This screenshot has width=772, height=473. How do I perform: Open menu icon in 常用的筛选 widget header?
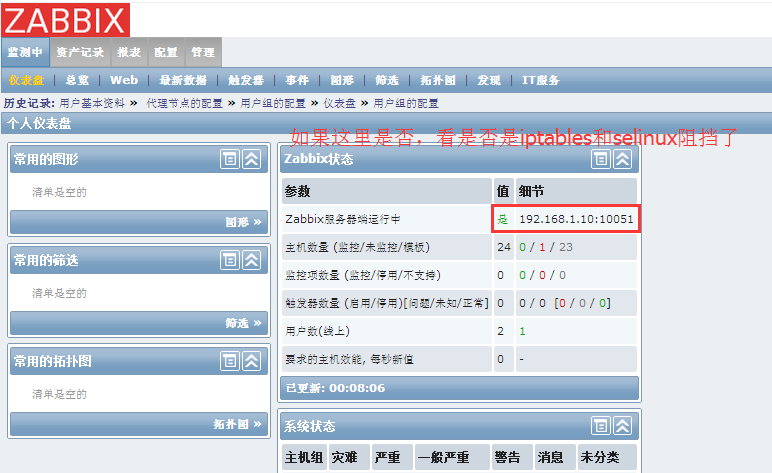[x=229, y=260]
